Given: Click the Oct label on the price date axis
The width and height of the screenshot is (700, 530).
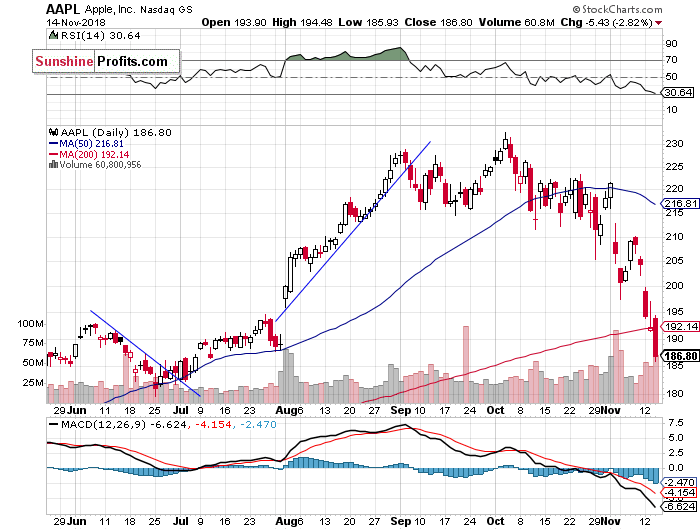Looking at the screenshot, I should [x=495, y=410].
